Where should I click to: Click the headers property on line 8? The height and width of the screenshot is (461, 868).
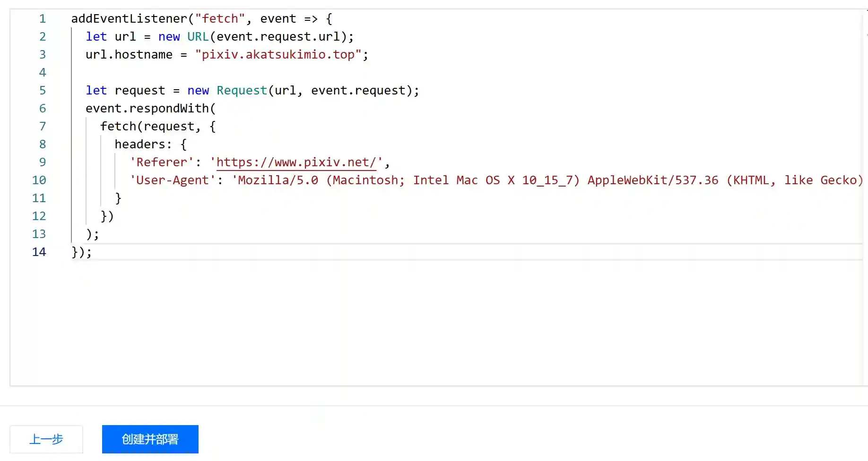point(139,145)
